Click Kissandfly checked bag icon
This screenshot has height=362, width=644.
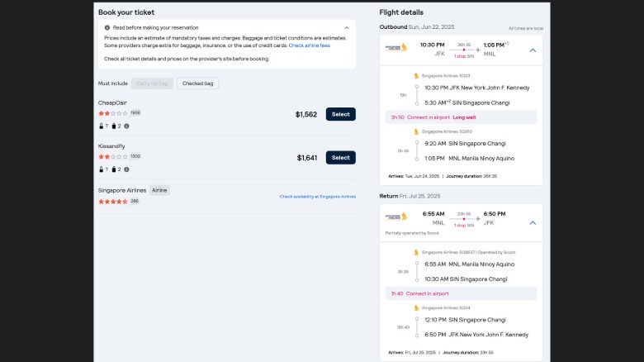(114, 169)
